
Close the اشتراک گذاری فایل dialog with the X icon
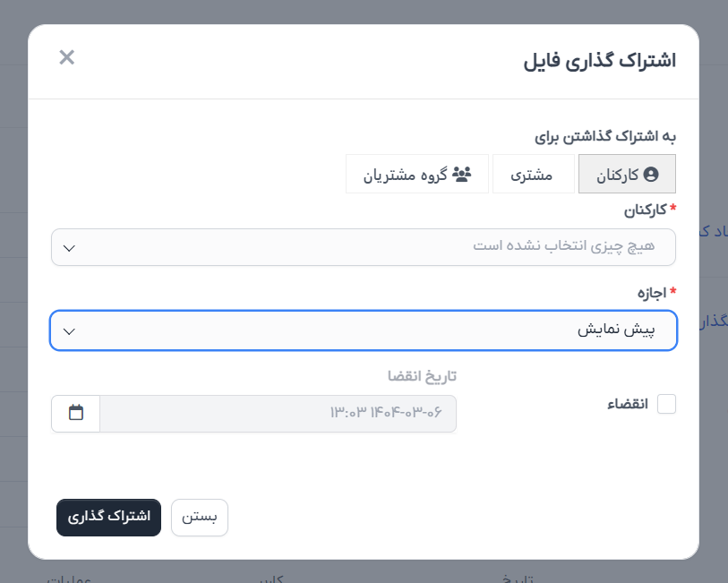click(67, 57)
